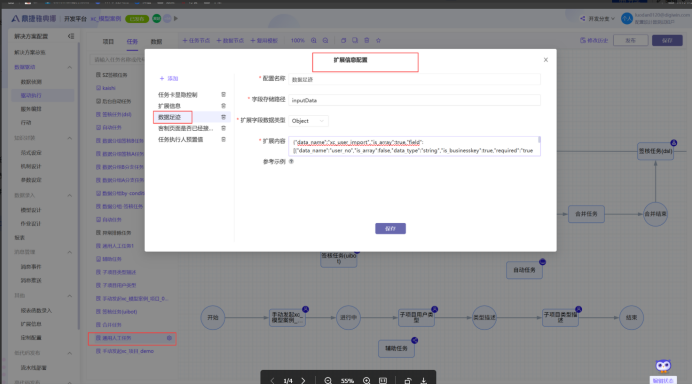
Task: Click the trash icon in the canvas toolbar
Action: (x=367, y=40)
